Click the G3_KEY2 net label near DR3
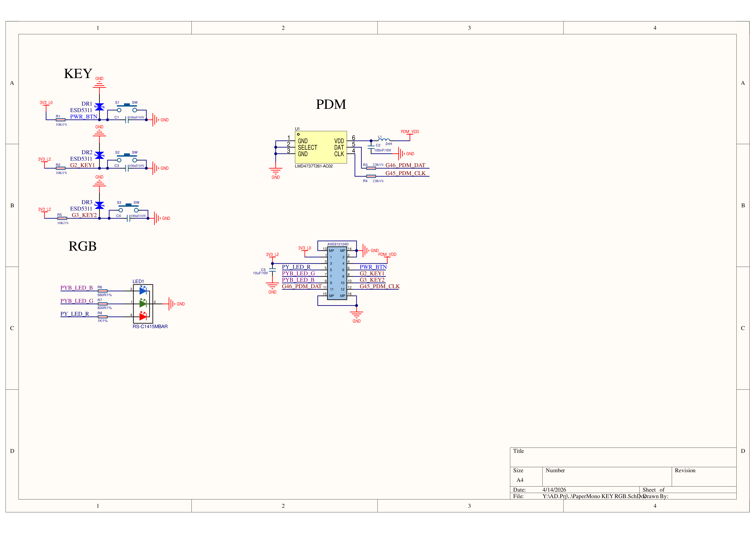Image resolution: width=756 pixels, height=534 pixels. 84,215
